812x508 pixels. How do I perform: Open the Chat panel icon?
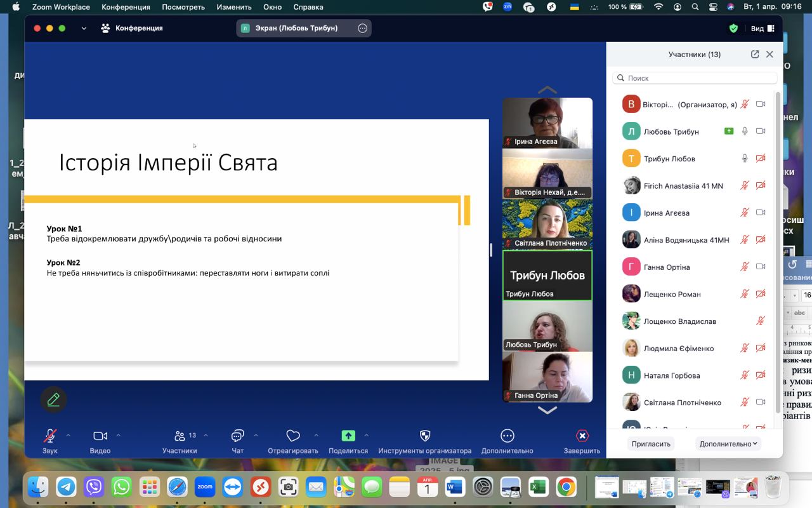(x=237, y=436)
